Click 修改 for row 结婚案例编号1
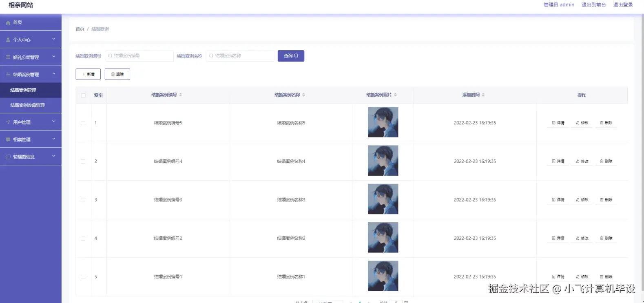Screen dimensions: 644x303 582,276
